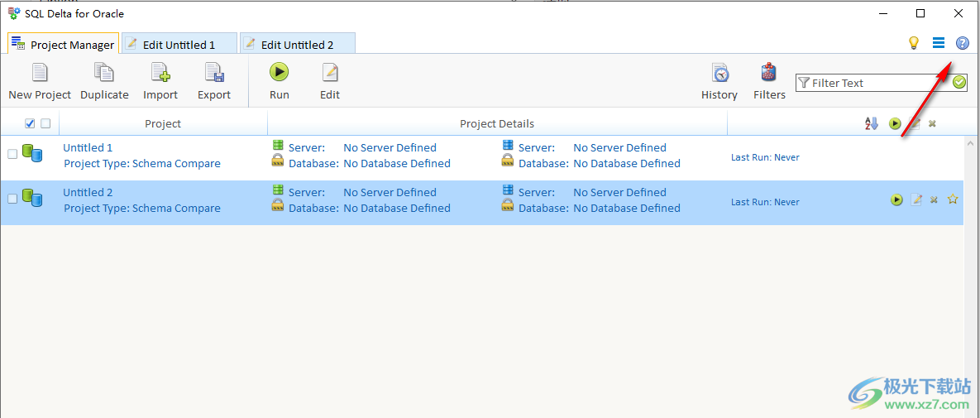Screen dimensions: 980x418
Task: Delete Untitled 2 via row X icon
Action: [934, 199]
